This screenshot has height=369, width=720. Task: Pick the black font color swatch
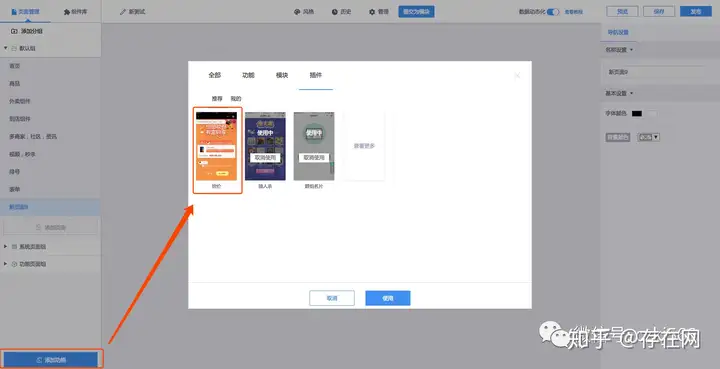(637, 113)
